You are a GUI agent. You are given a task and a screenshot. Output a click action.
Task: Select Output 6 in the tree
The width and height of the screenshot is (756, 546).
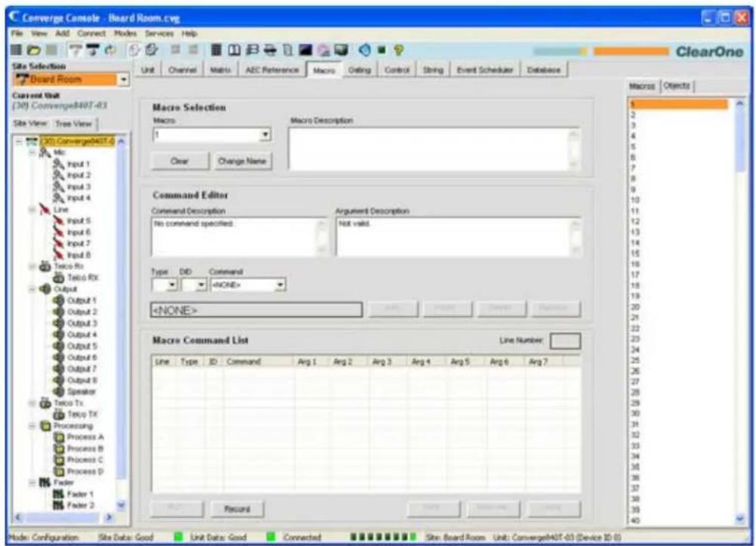pos(82,357)
